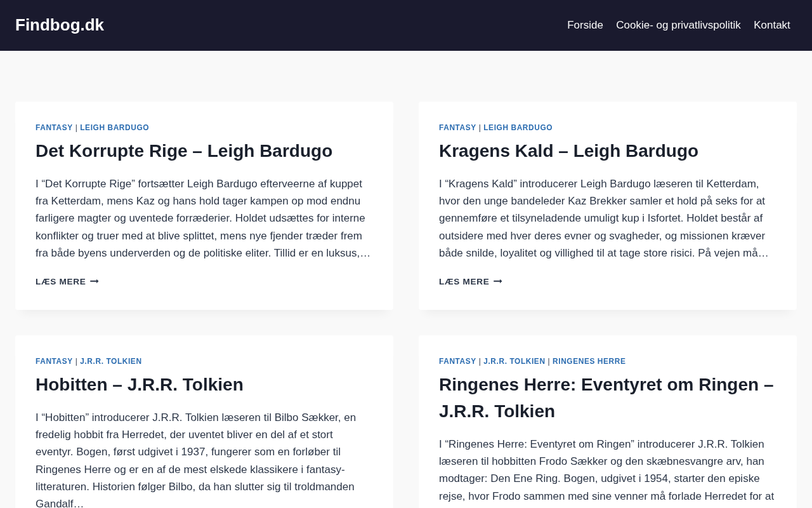Click excerpt starting I "Ringenes Herre: Eventyret
Viewport: 812px width, 508px height.
click(x=606, y=472)
